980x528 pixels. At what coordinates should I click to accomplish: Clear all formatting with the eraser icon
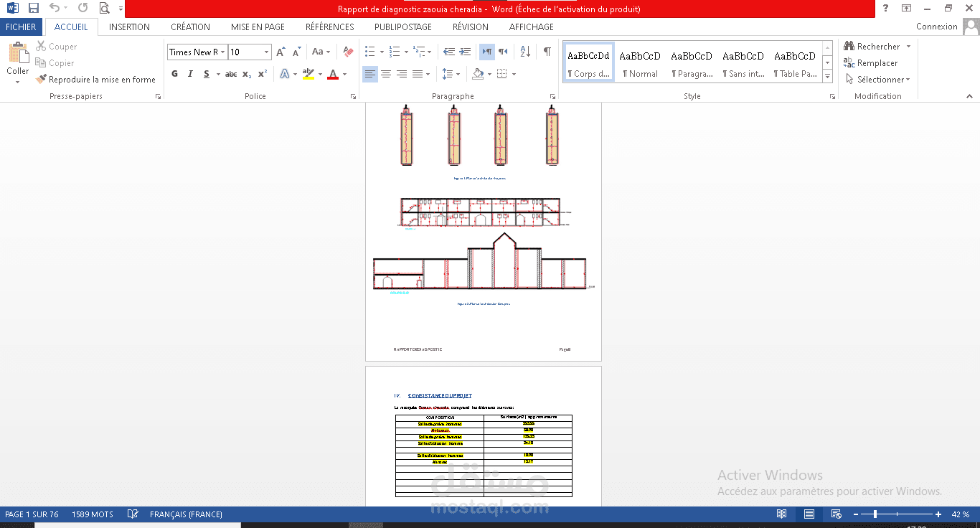(348, 52)
